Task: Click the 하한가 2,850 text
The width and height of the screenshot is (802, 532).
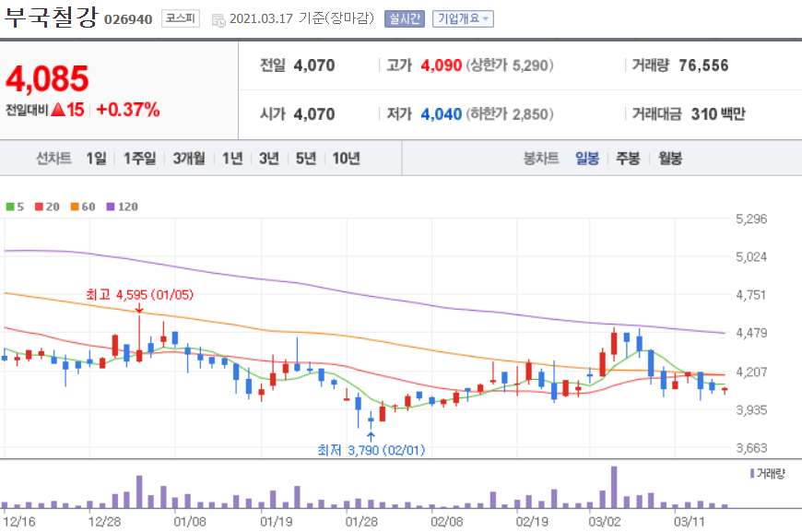Action: (x=510, y=114)
